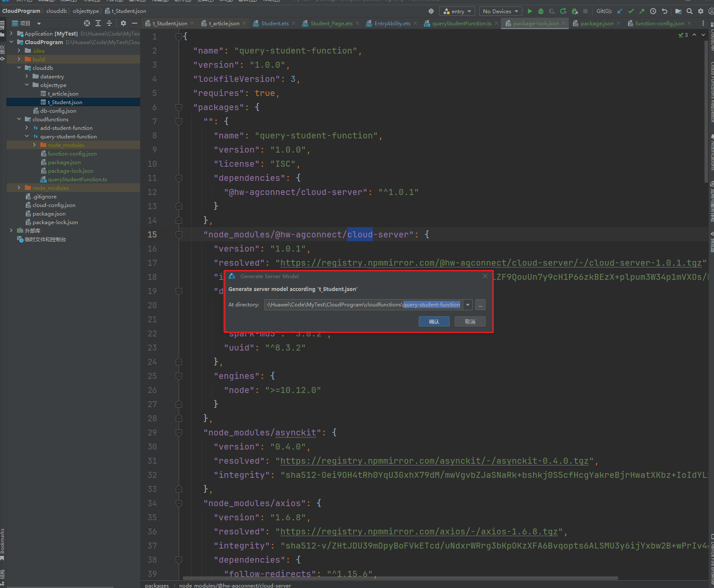
Task: Close the Generate Server Model dialog
Action: tap(485, 276)
